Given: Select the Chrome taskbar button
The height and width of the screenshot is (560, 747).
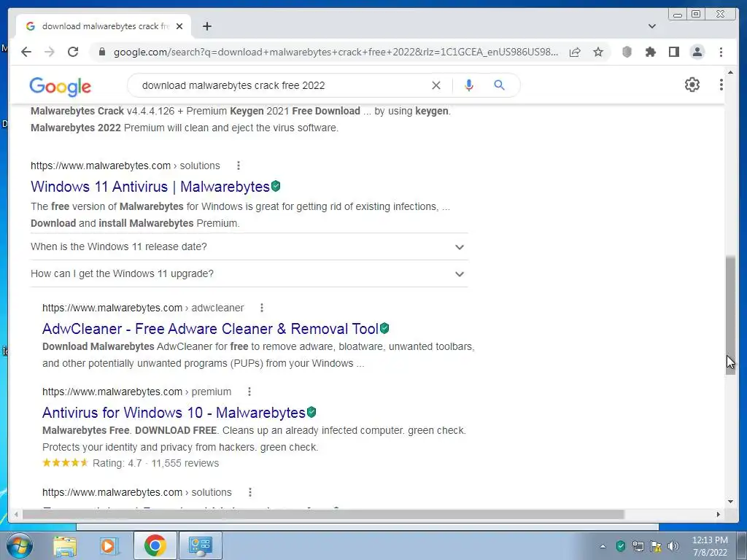Looking at the screenshot, I should 155,545.
